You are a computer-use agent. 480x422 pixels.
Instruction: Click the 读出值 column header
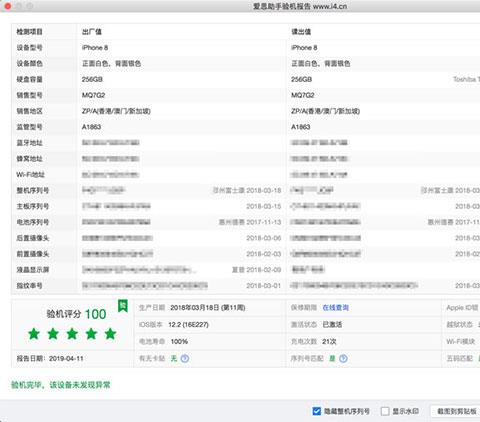[301, 32]
